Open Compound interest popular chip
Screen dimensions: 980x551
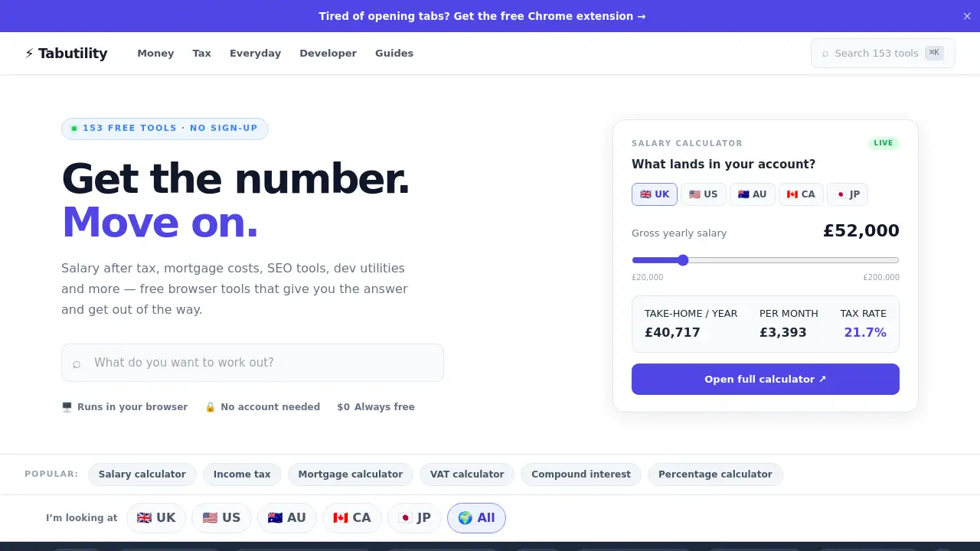(x=581, y=474)
